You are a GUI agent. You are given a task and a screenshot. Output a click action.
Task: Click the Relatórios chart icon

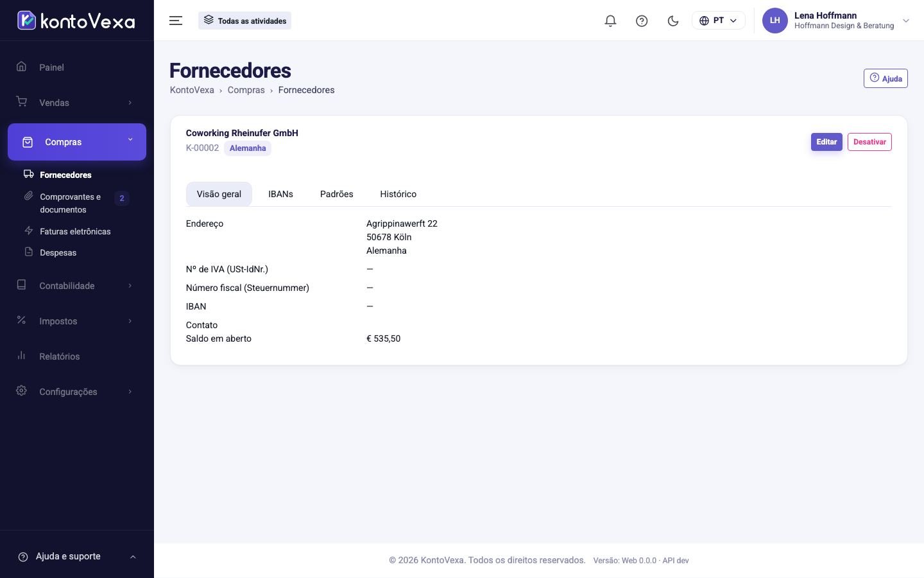[21, 355]
